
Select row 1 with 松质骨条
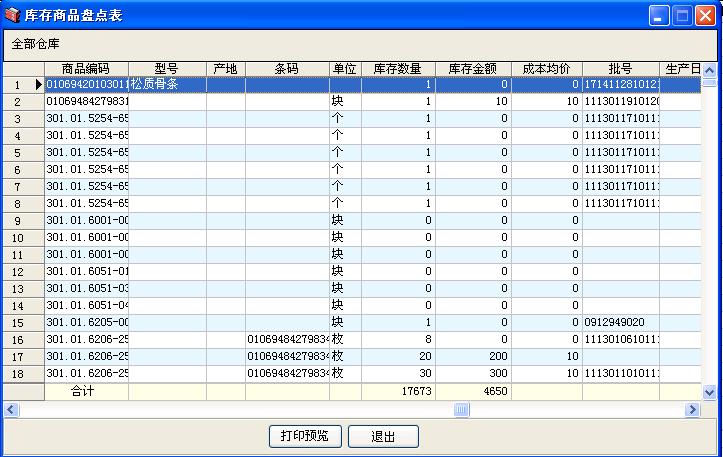pos(167,85)
